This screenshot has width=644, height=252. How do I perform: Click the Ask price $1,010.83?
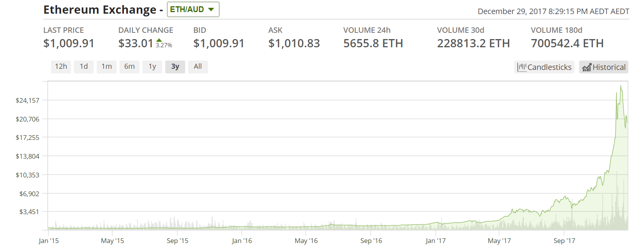294,43
